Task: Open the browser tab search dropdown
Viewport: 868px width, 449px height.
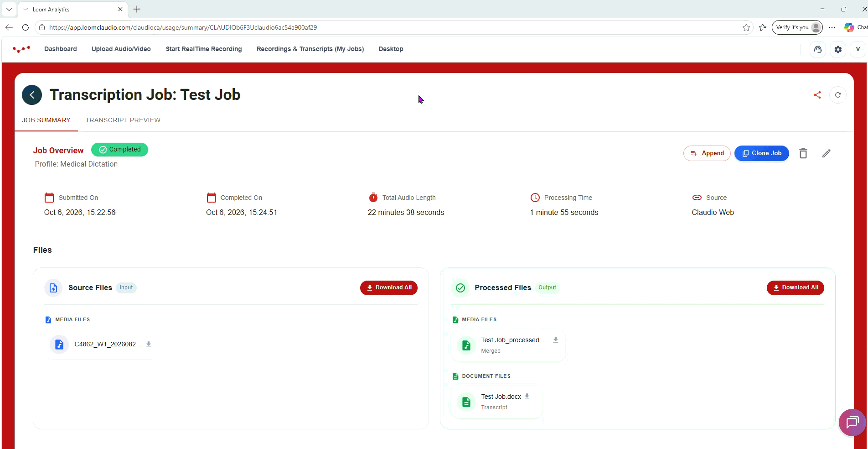Action: 9,9
